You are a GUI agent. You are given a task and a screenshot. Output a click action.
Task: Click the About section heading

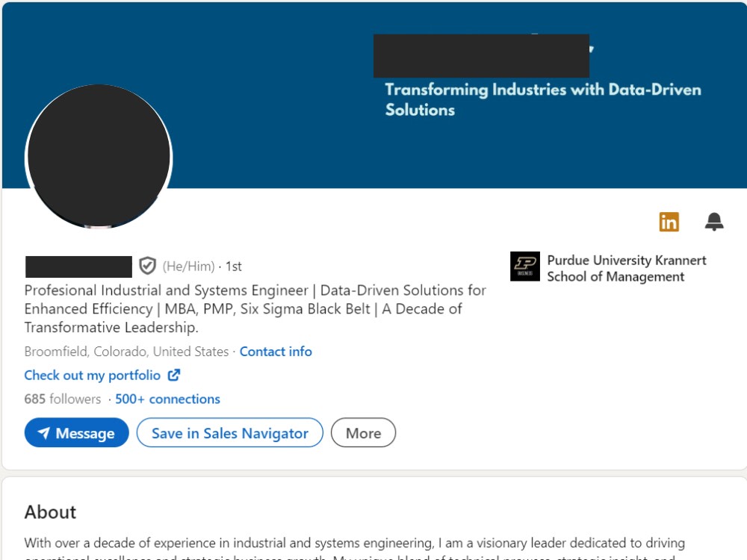51,512
